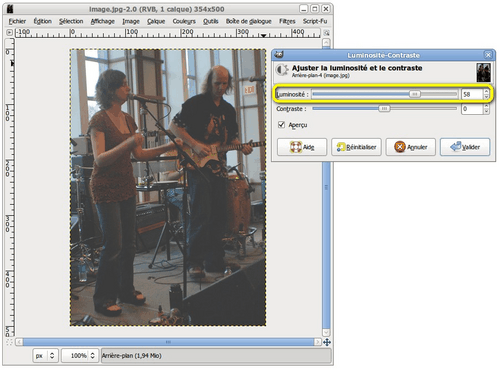Click the GIMP Wilber icon in dialog title
The image size is (500, 370).
pyautogui.click(x=279, y=55)
